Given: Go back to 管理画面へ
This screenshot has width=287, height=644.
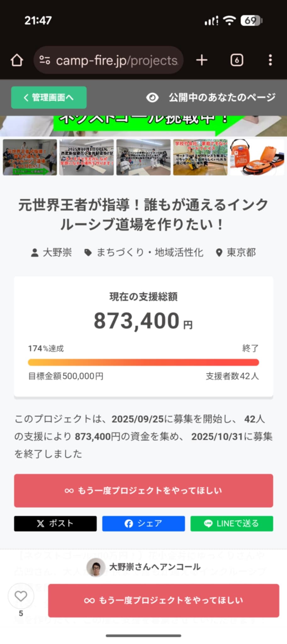Looking at the screenshot, I should coord(49,97).
